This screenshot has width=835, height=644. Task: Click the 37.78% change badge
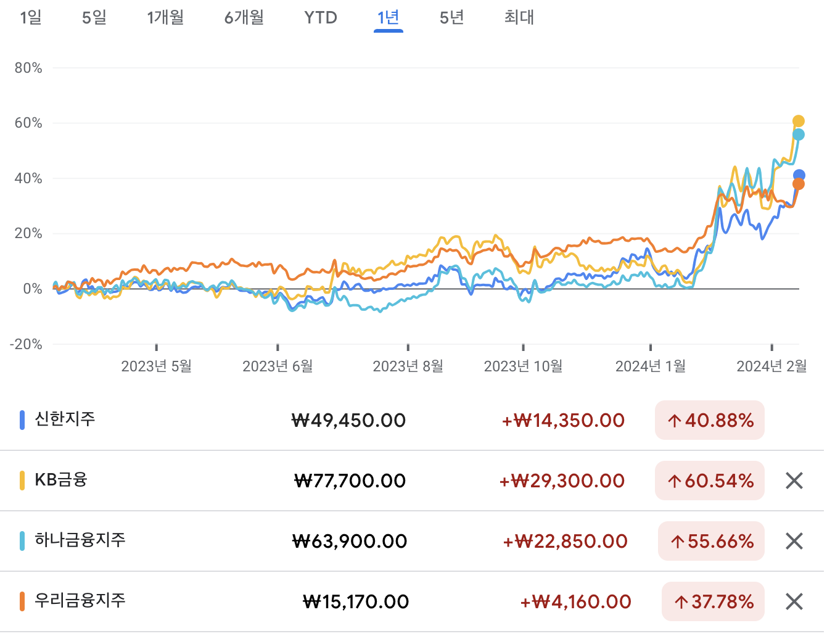point(713,601)
